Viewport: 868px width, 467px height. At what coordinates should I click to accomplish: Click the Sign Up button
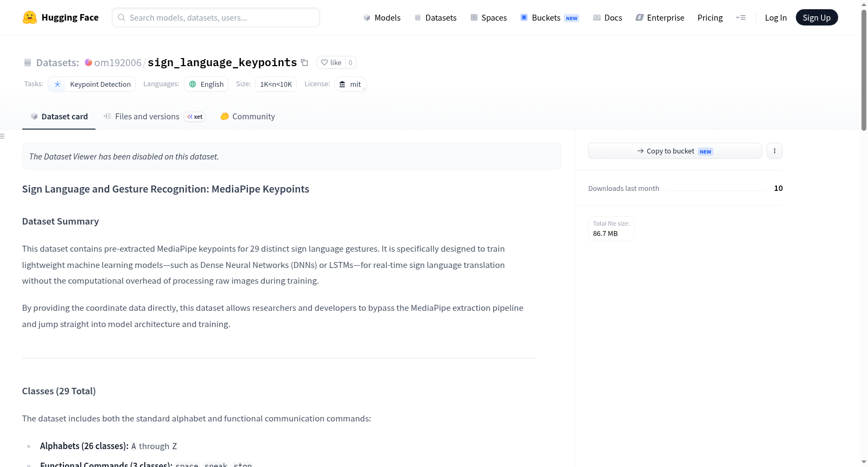816,17
